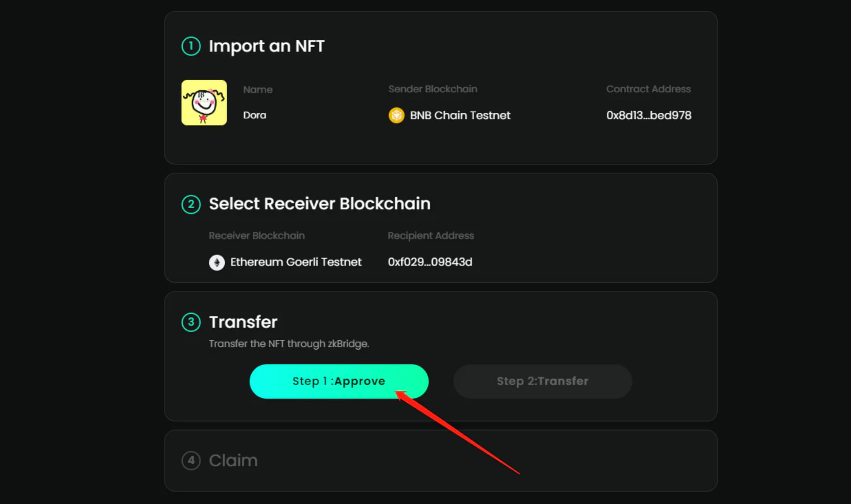
Task: Click the Step 1 :Approve button
Action: pyautogui.click(x=339, y=381)
